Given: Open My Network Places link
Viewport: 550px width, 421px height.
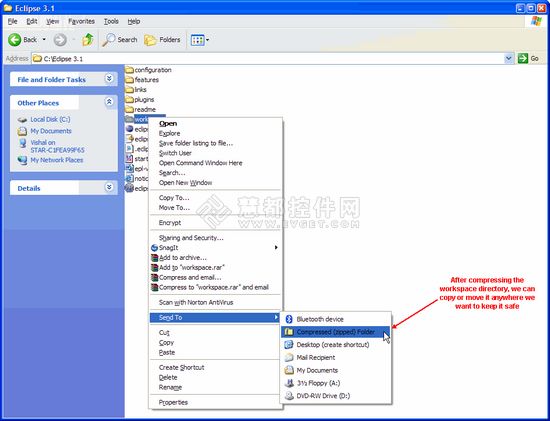Looking at the screenshot, I should (57, 160).
